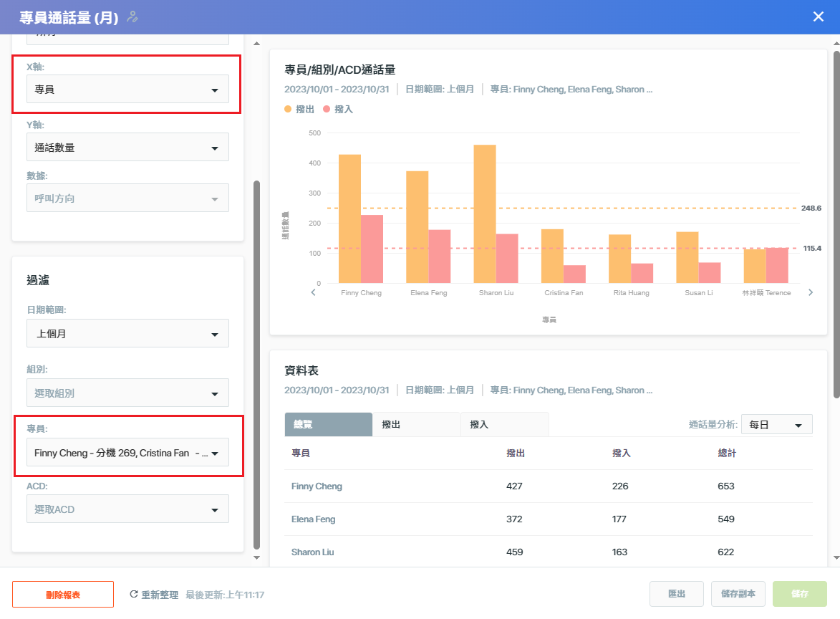Click the 專員 column header
Screen dimensions: 840x619
tap(301, 453)
